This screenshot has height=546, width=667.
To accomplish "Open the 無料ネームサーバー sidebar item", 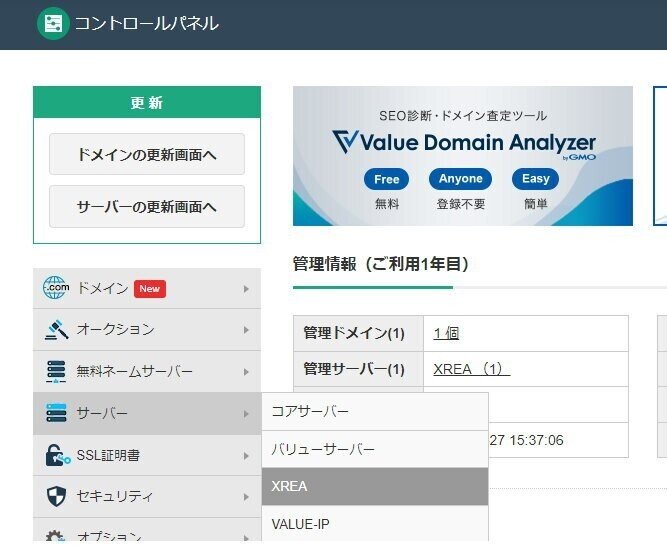I will pyautogui.click(x=147, y=372).
